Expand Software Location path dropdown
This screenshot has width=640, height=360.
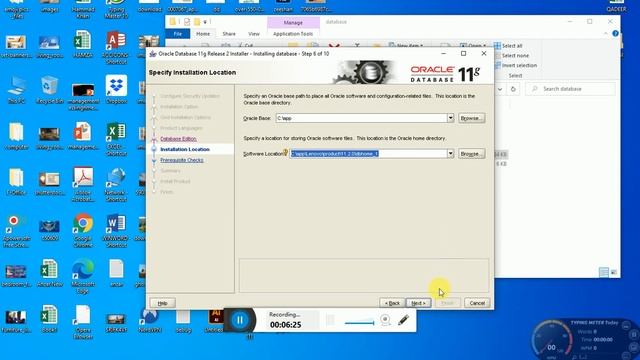click(x=450, y=153)
